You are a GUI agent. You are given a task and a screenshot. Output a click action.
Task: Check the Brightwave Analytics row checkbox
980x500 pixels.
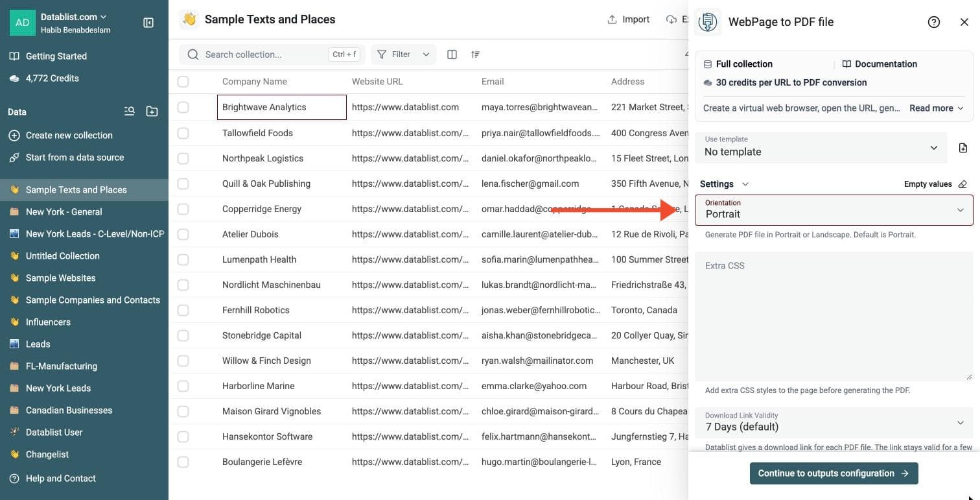pos(183,107)
